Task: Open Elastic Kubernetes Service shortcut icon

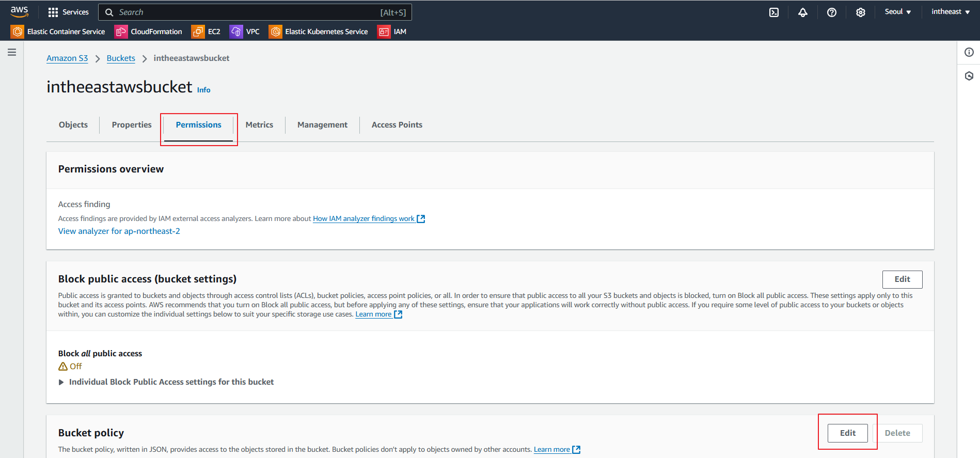Action: (275, 31)
